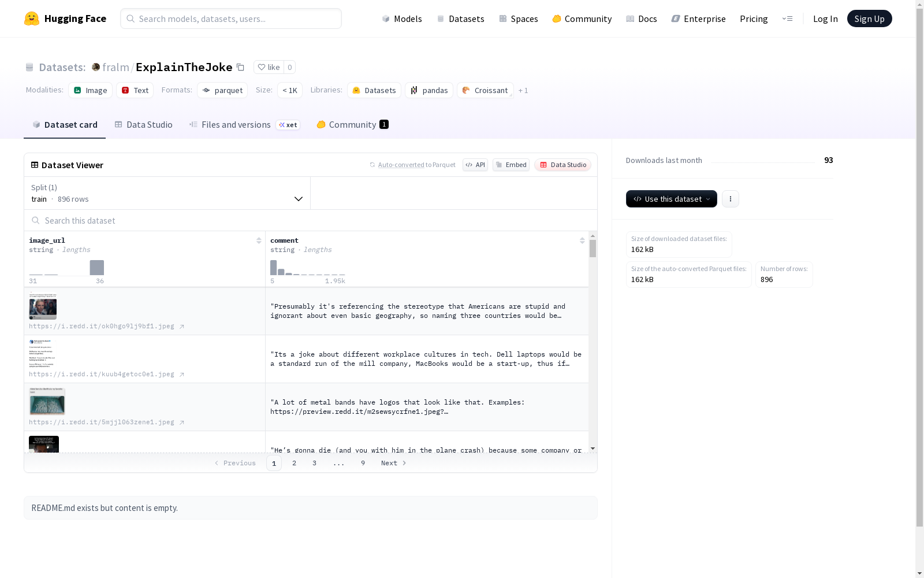Open the navigation overflow menu icon

(787, 18)
